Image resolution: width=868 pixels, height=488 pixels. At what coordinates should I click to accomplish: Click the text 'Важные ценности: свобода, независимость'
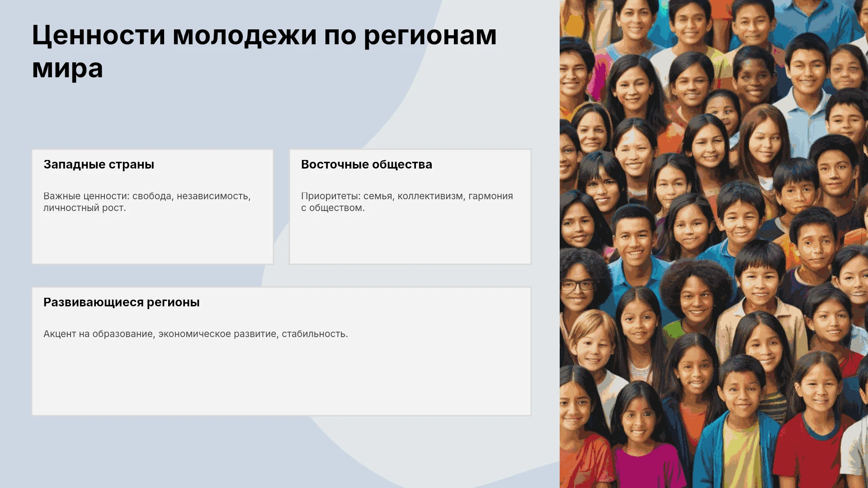pyautogui.click(x=147, y=196)
